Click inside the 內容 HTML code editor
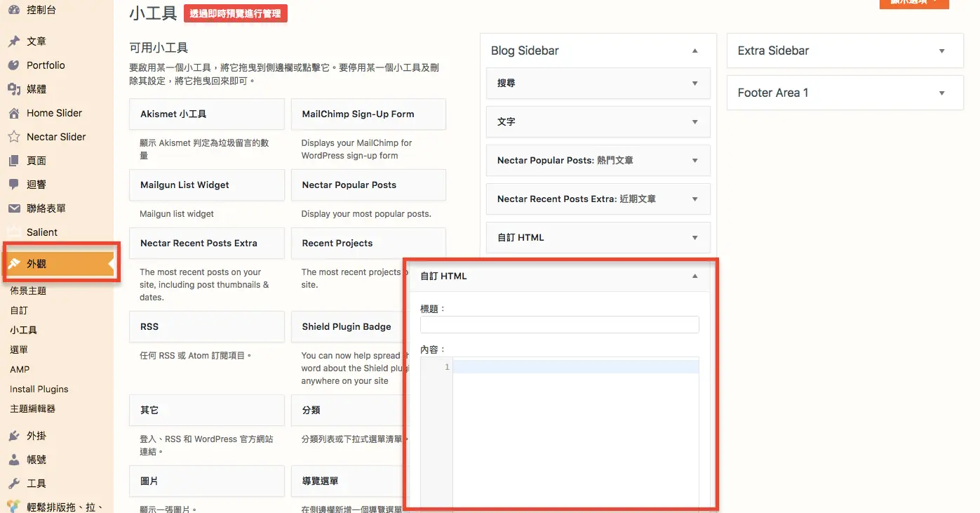Screen dimensions: 980x513 [575, 432]
